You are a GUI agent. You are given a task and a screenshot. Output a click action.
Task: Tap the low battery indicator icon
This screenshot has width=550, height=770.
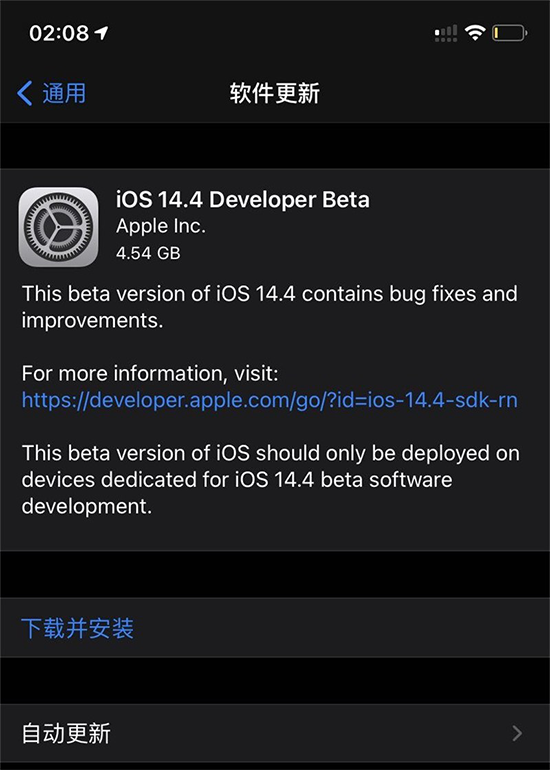point(510,33)
